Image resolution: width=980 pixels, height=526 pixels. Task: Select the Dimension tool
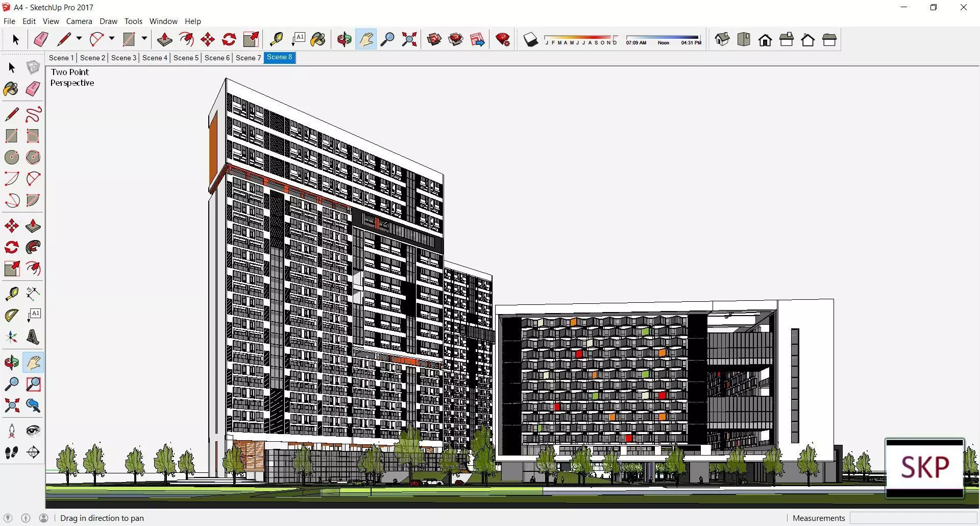33,293
